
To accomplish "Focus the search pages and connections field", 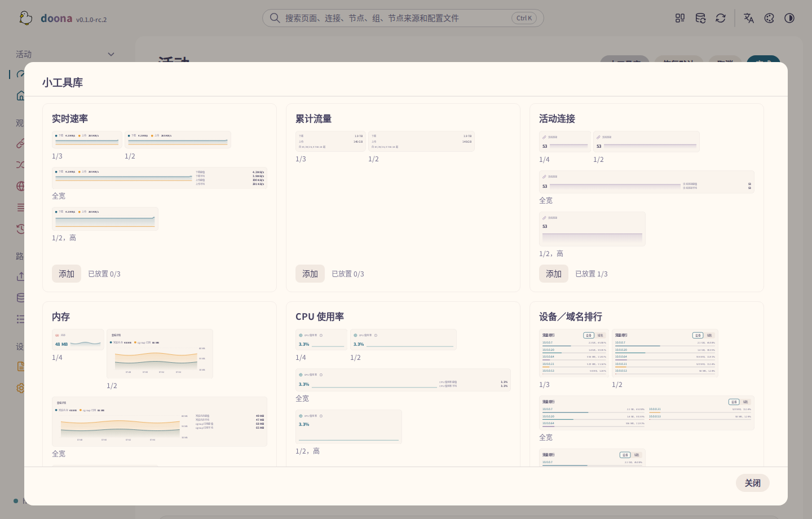I will click(x=403, y=18).
